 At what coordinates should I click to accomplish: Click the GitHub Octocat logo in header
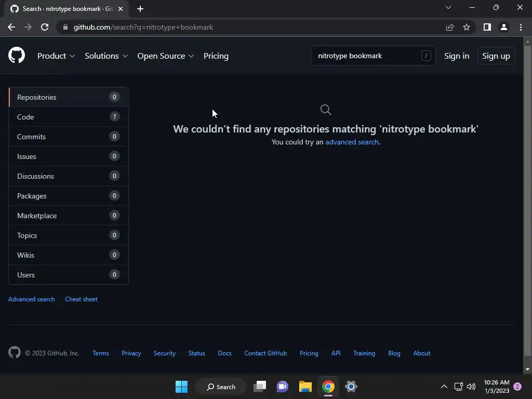coord(17,55)
